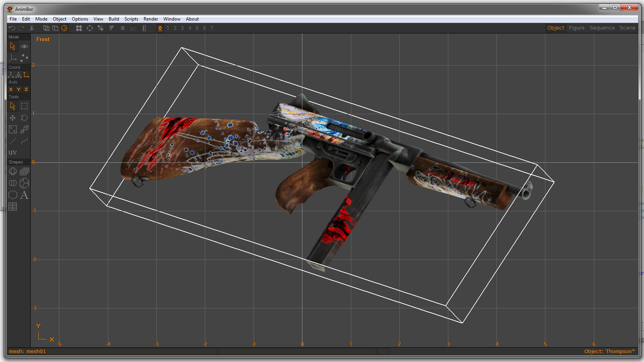Select layer 5
644x362 pixels.
[x=197, y=28]
